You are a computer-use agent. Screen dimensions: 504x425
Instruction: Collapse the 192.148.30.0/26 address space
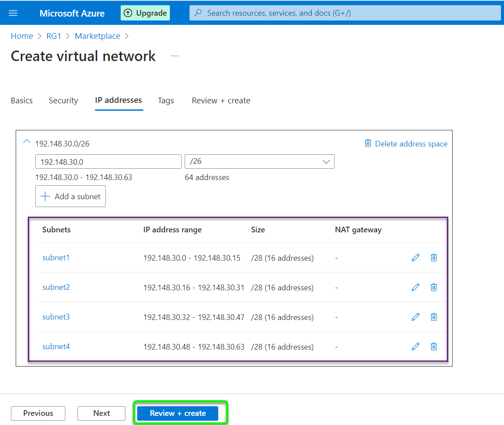coord(27,142)
